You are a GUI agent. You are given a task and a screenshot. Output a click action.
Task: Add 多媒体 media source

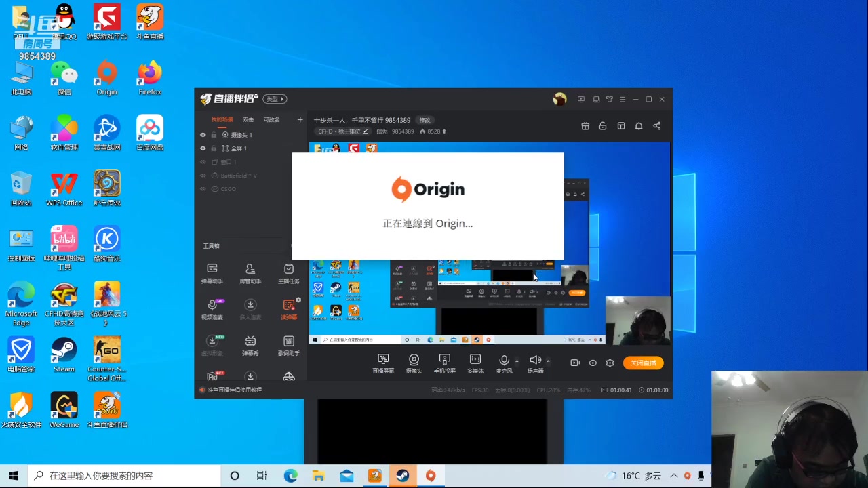475,363
